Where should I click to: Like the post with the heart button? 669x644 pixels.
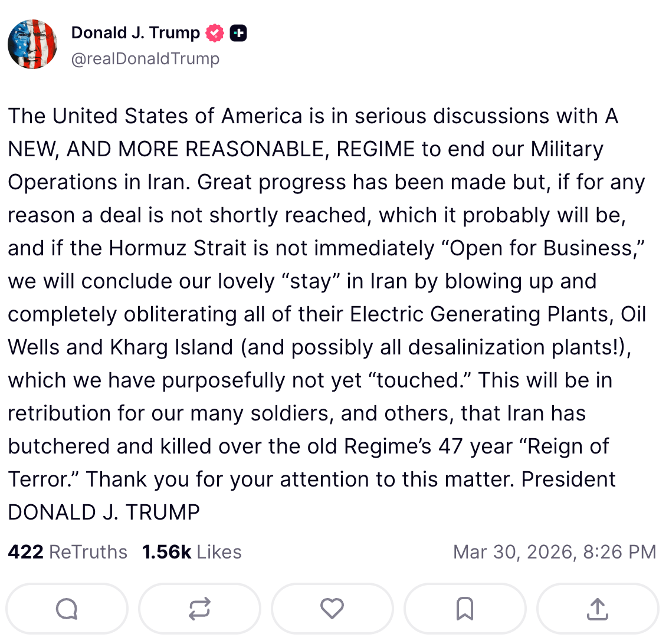(x=332, y=609)
